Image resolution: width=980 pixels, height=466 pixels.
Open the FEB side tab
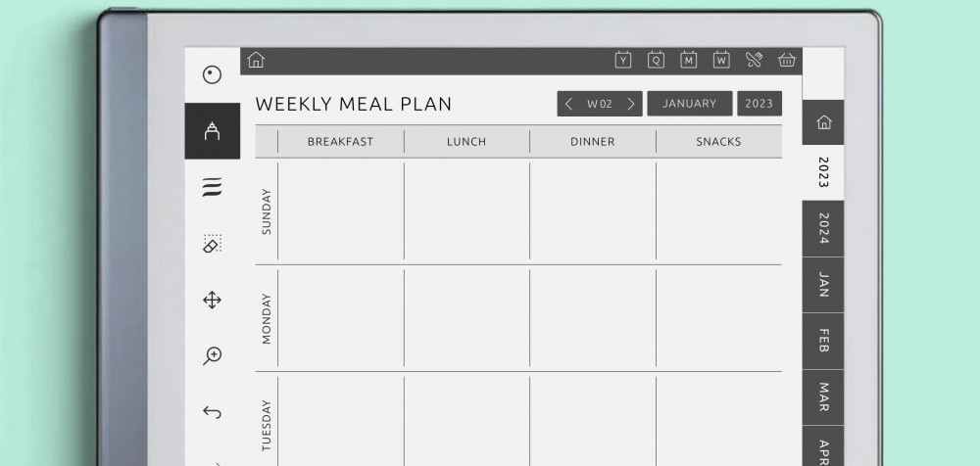tap(823, 341)
